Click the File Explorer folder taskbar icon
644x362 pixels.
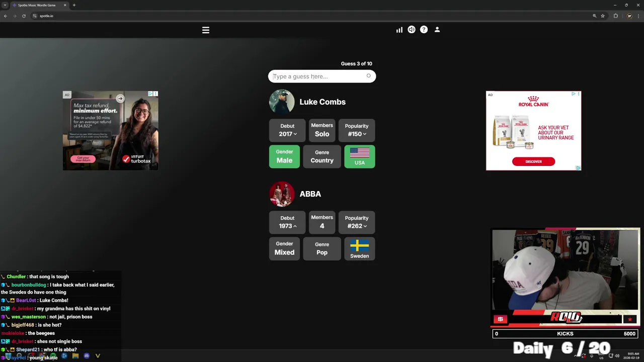75,356
